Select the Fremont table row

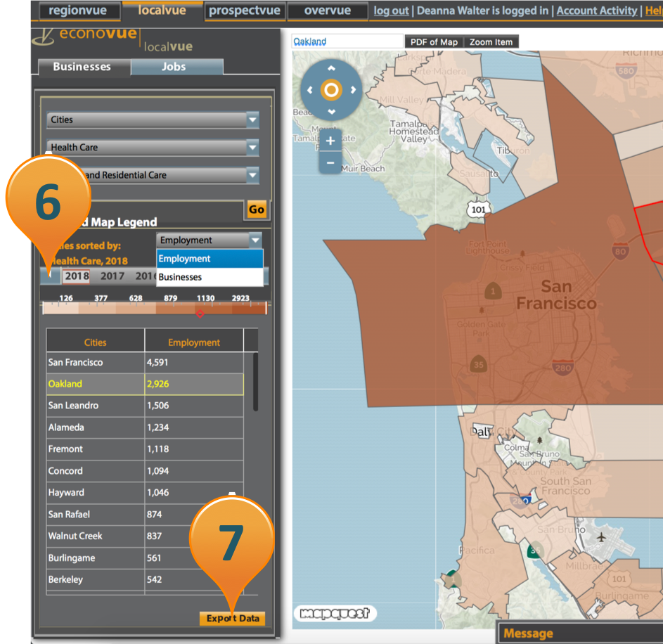coord(145,449)
